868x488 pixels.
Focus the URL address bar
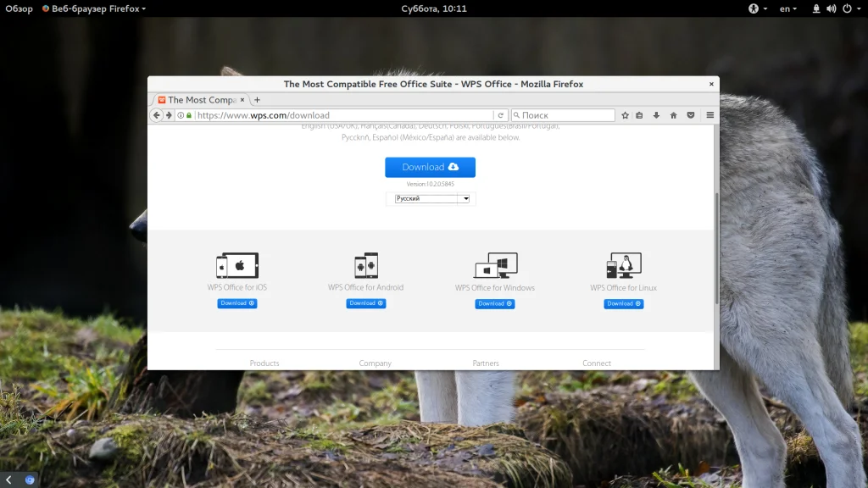343,115
